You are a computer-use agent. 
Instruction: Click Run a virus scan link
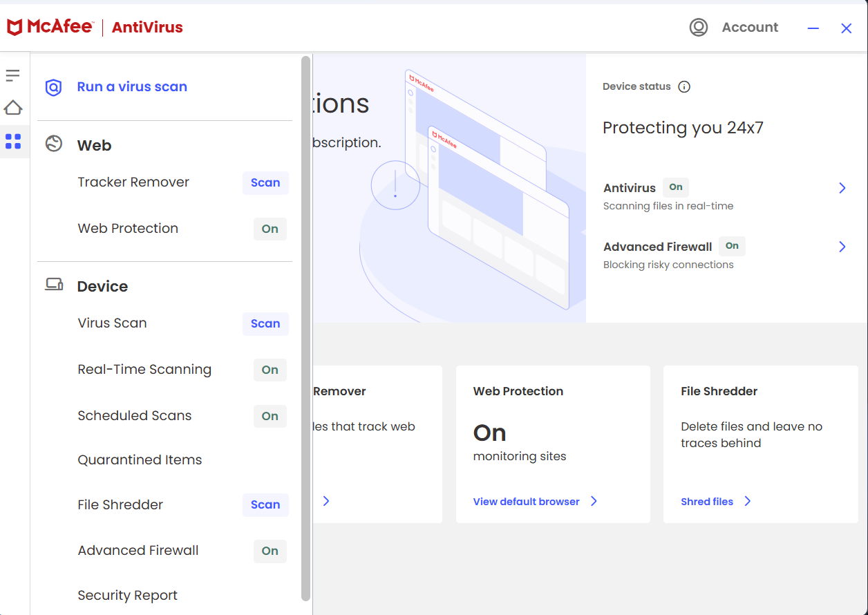[132, 87]
